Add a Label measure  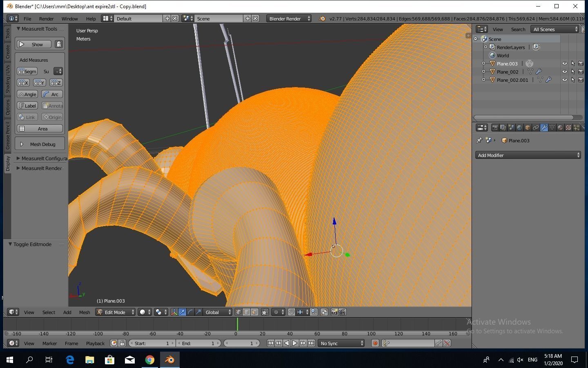(27, 105)
